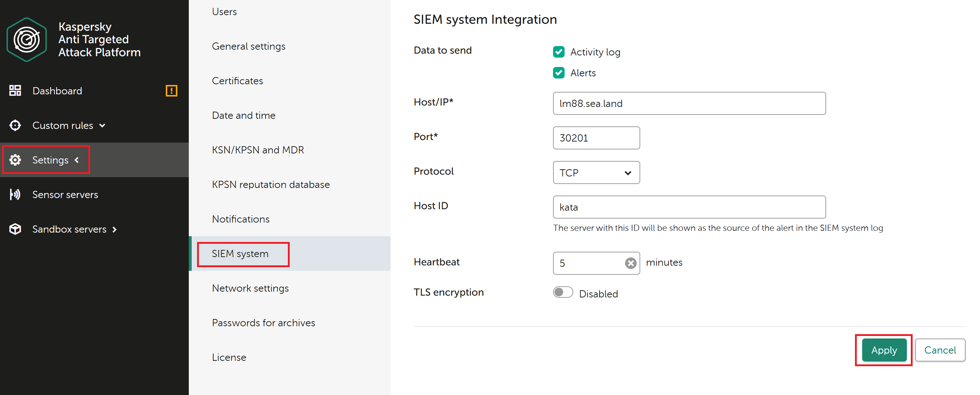Viewport: 980px width, 395px height.
Task: Go to General settings
Action: [x=249, y=46]
